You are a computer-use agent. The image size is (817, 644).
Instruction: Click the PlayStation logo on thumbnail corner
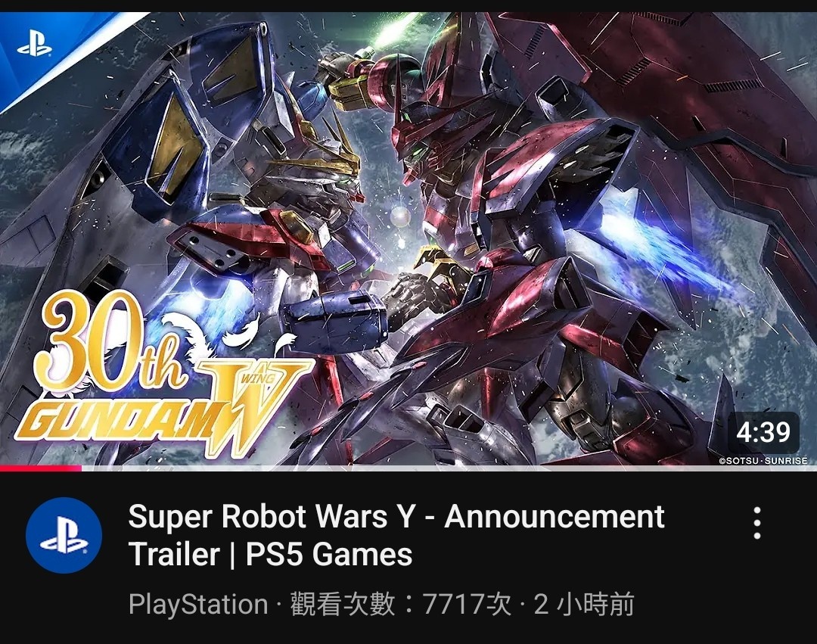tap(35, 46)
